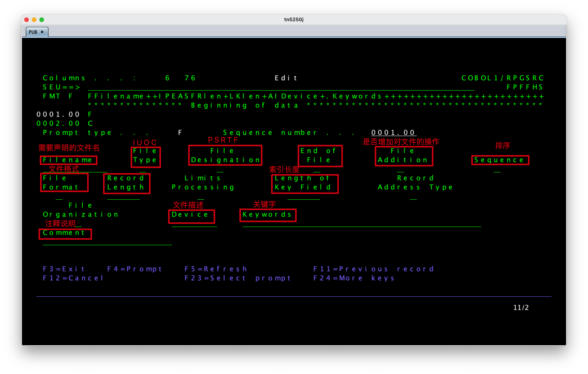Viewport: 588px width, 374px height.
Task: Open F24=More keys option
Action: pyautogui.click(x=354, y=278)
